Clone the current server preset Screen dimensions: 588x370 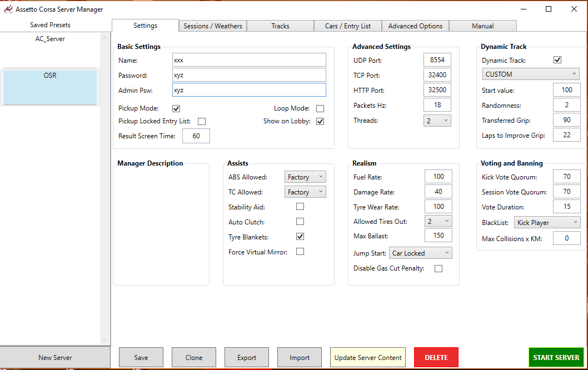click(x=194, y=358)
